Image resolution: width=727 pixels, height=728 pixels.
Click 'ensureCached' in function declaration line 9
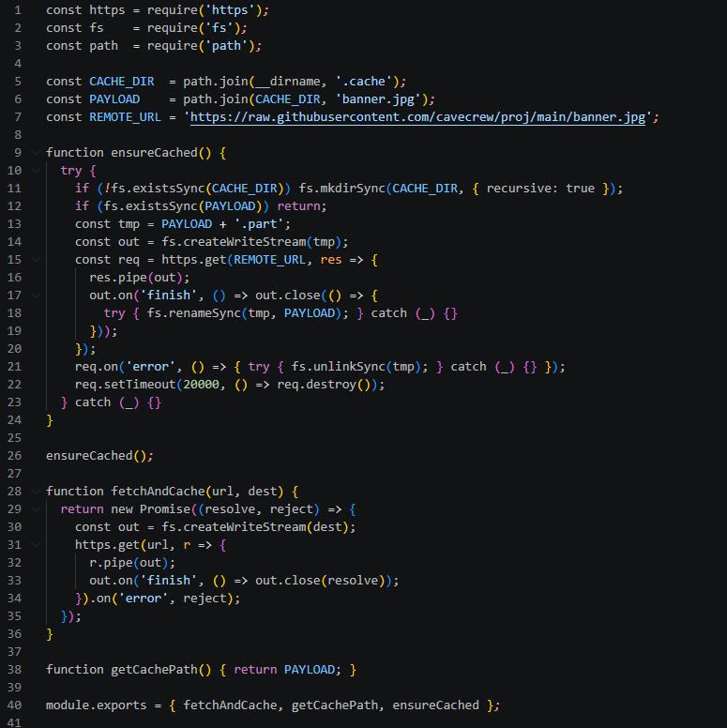(x=154, y=153)
